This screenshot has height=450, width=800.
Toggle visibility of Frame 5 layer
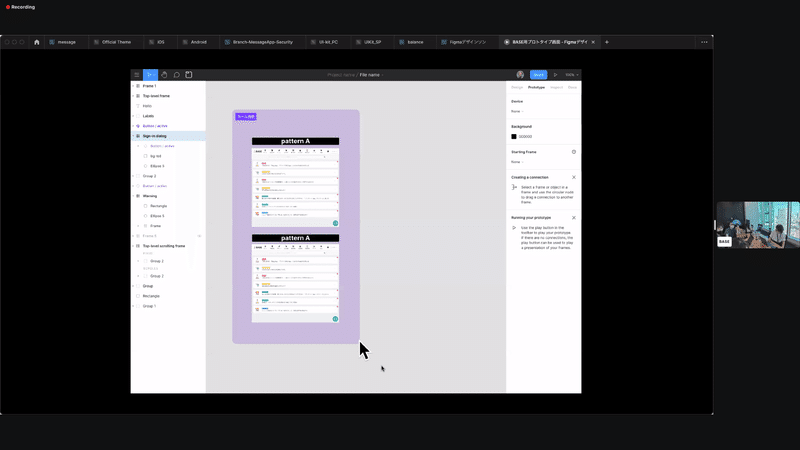point(199,236)
